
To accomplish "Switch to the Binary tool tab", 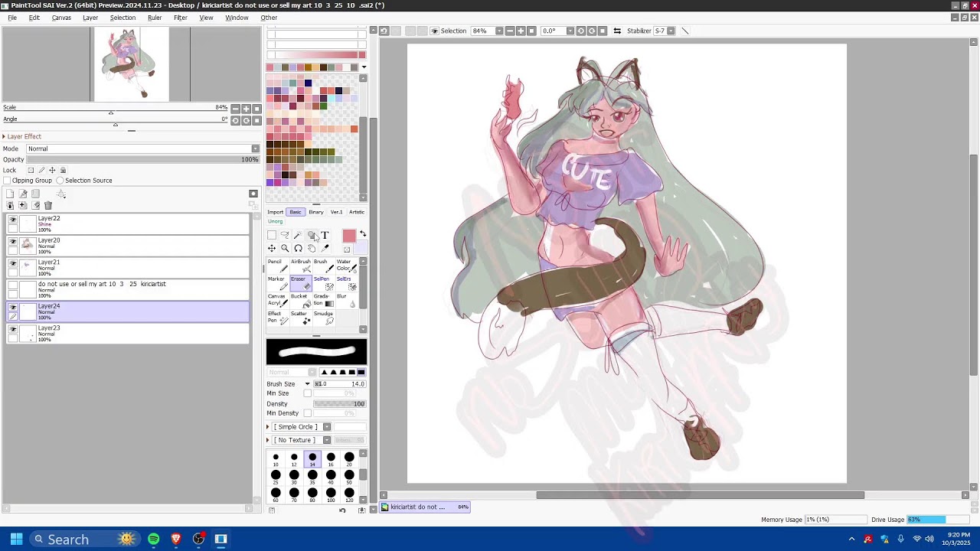I will point(316,212).
